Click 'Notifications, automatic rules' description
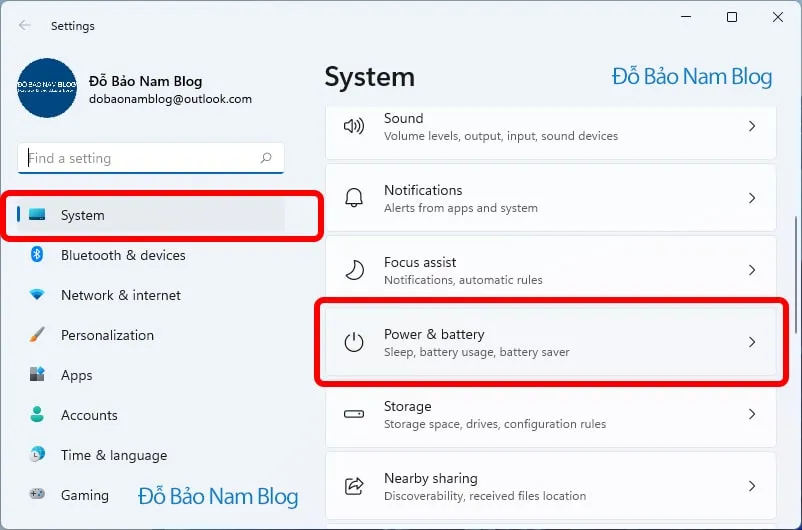802x530 pixels. pyautogui.click(x=463, y=280)
